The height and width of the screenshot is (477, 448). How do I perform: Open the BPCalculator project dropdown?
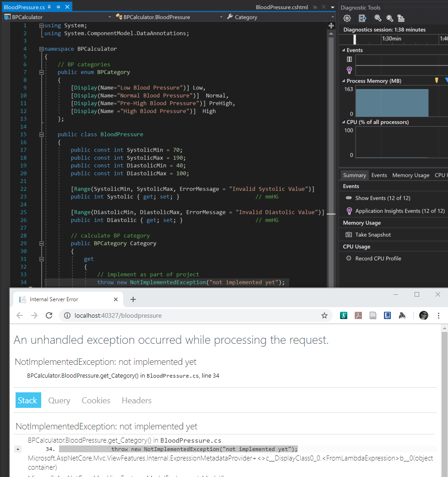click(x=110, y=17)
